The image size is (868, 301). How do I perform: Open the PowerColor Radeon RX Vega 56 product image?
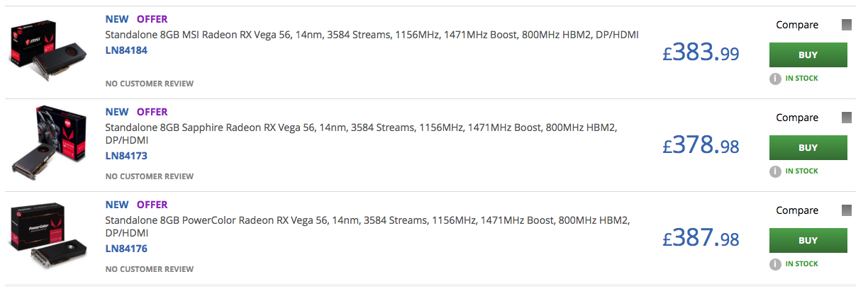point(48,236)
